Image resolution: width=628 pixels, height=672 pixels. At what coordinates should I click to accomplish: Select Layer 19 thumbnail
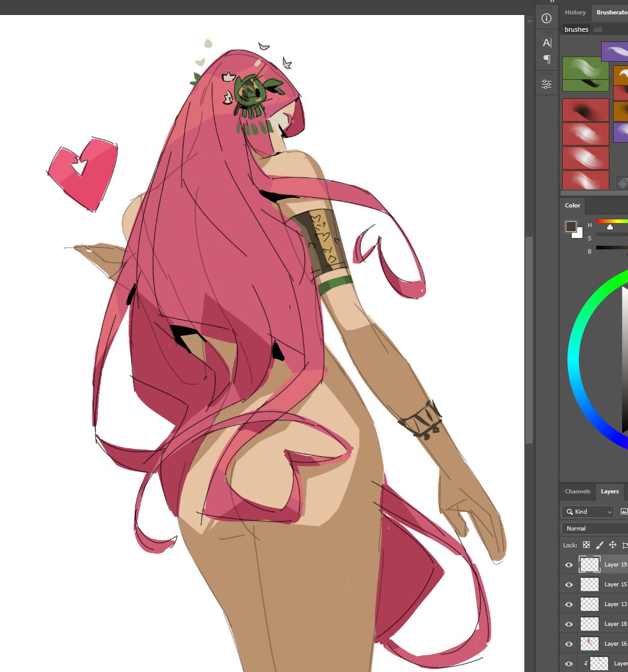coord(590,565)
